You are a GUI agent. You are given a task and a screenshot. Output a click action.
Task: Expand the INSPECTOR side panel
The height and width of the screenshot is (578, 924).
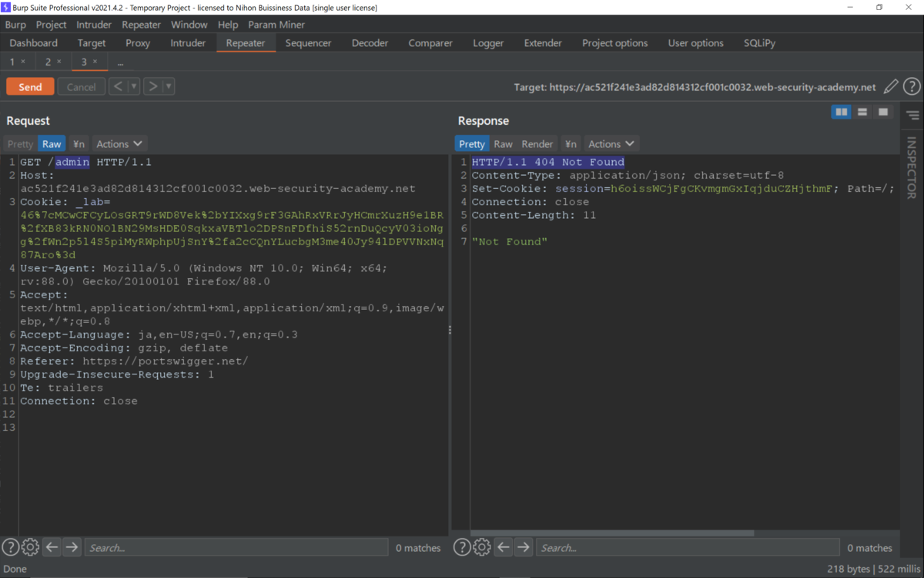coord(912,168)
